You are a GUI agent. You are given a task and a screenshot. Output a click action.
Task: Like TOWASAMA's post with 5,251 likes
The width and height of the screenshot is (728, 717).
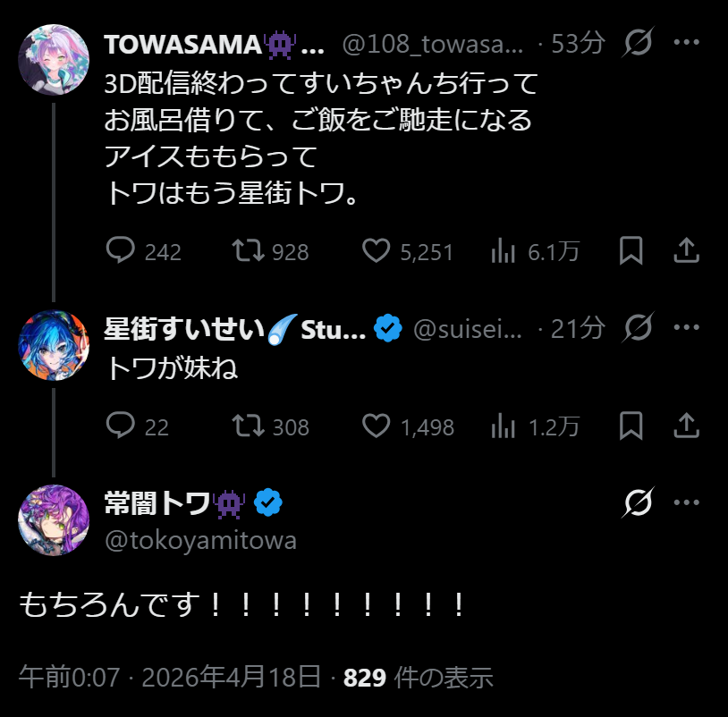pos(376,252)
